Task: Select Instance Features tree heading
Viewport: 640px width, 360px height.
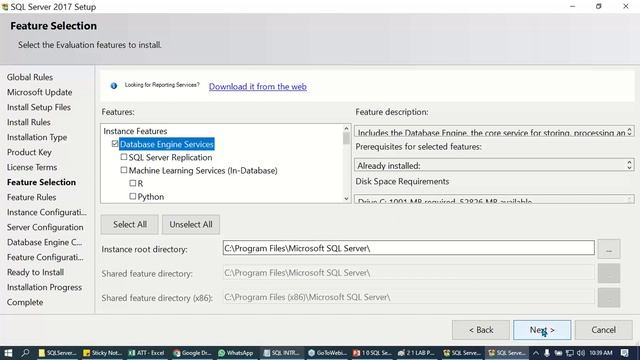Action: (135, 131)
